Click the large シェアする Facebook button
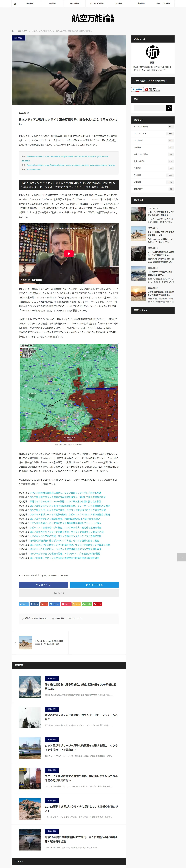Image resolution: width=186 pixels, height=868 pixels. coord(43,585)
